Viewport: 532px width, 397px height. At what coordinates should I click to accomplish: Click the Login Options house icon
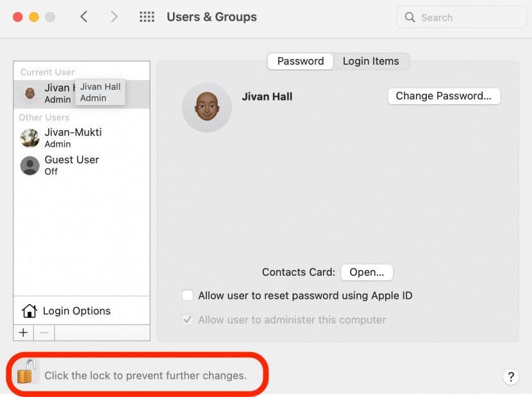click(29, 311)
